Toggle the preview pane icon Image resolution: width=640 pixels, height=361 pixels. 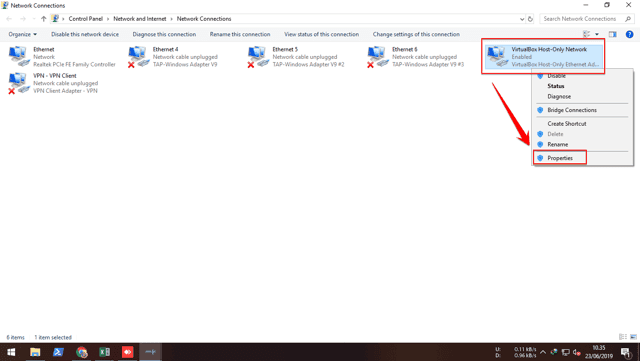coord(612,34)
